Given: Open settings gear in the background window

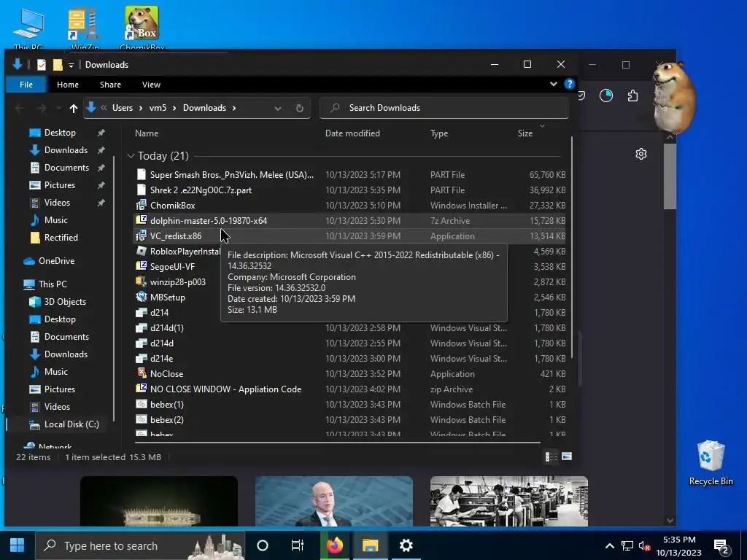Looking at the screenshot, I should tap(640, 154).
